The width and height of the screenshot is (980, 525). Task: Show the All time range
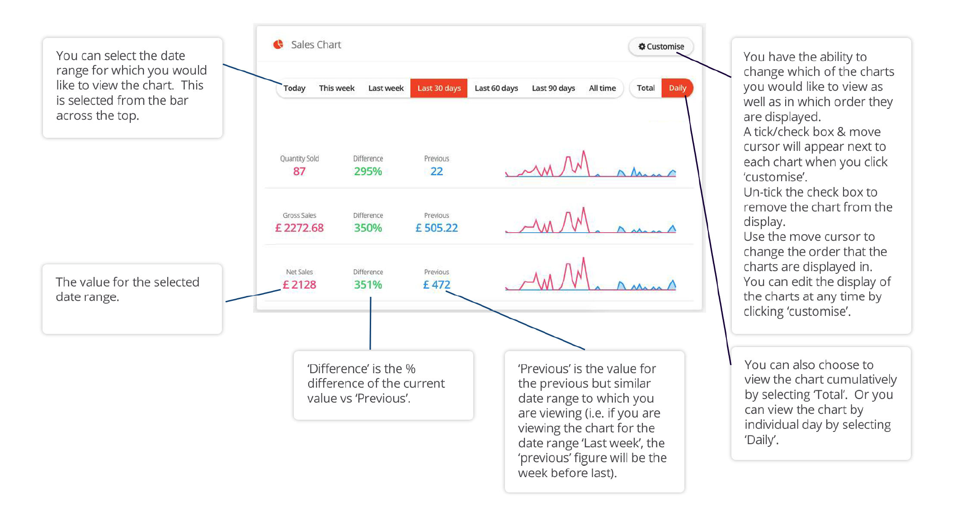coord(602,88)
